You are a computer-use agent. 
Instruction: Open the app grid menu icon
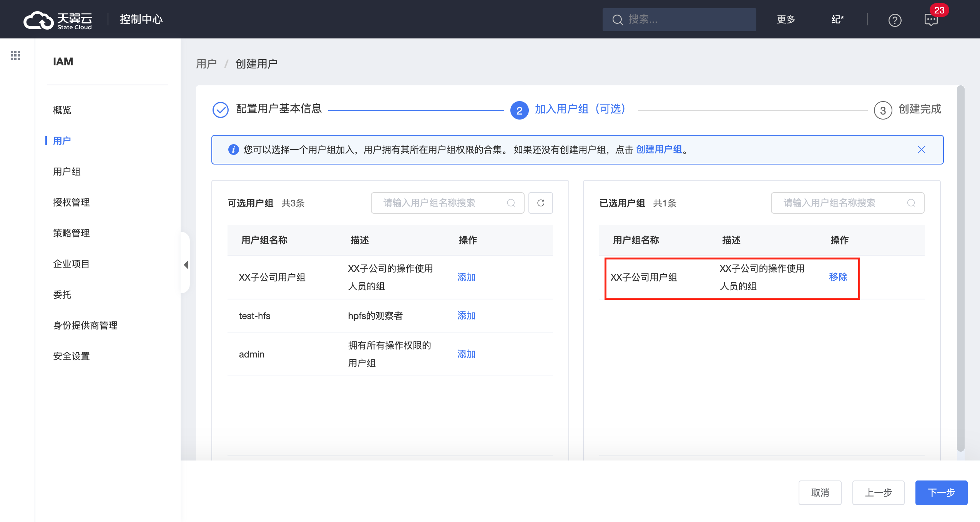coord(15,55)
